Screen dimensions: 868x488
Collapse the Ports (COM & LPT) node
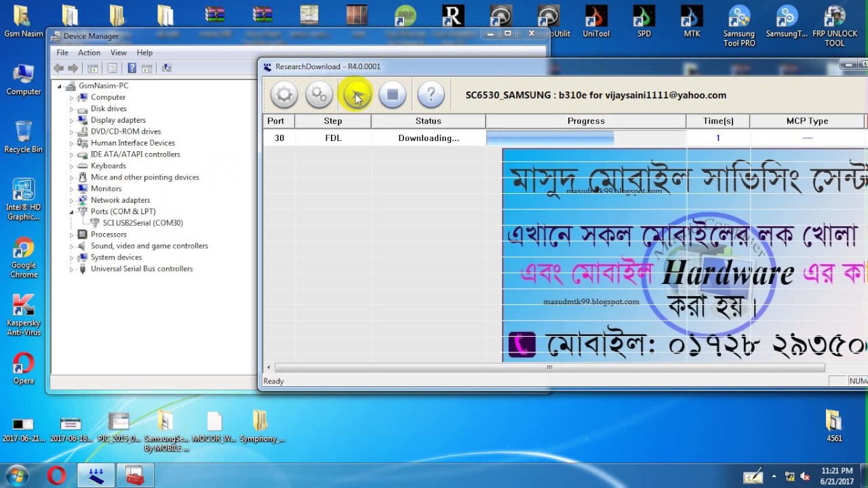(x=71, y=211)
